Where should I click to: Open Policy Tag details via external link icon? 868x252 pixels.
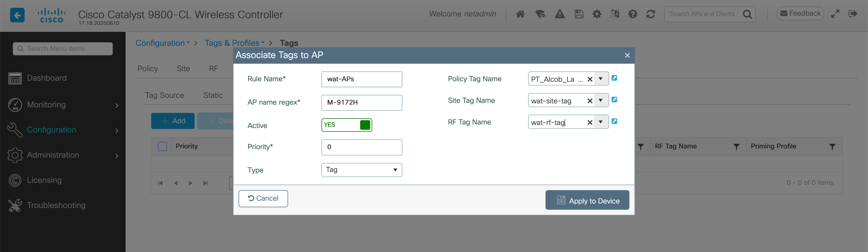point(615,78)
